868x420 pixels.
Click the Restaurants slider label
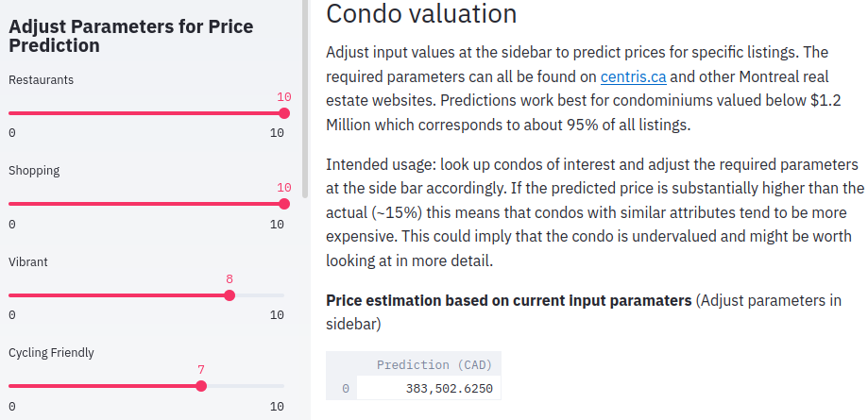(41, 80)
